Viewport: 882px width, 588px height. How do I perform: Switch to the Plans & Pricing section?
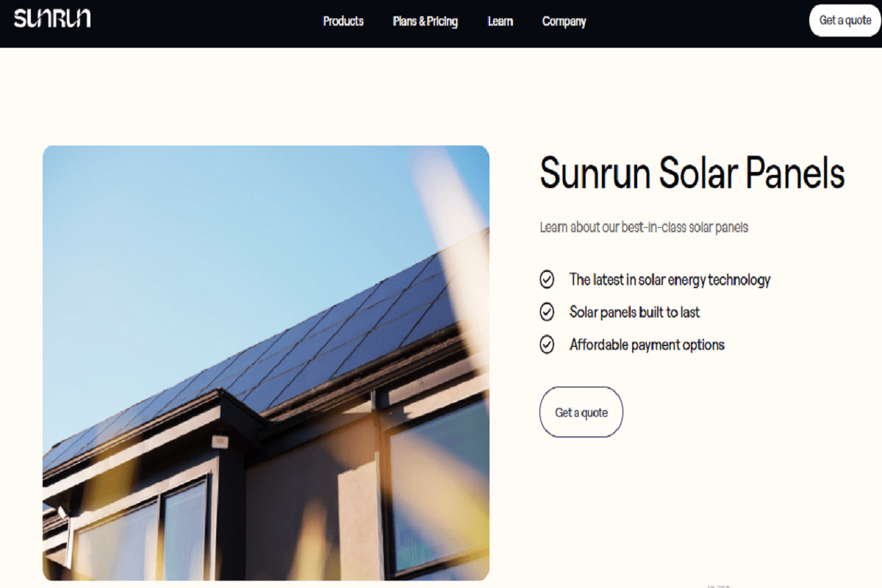tap(426, 21)
